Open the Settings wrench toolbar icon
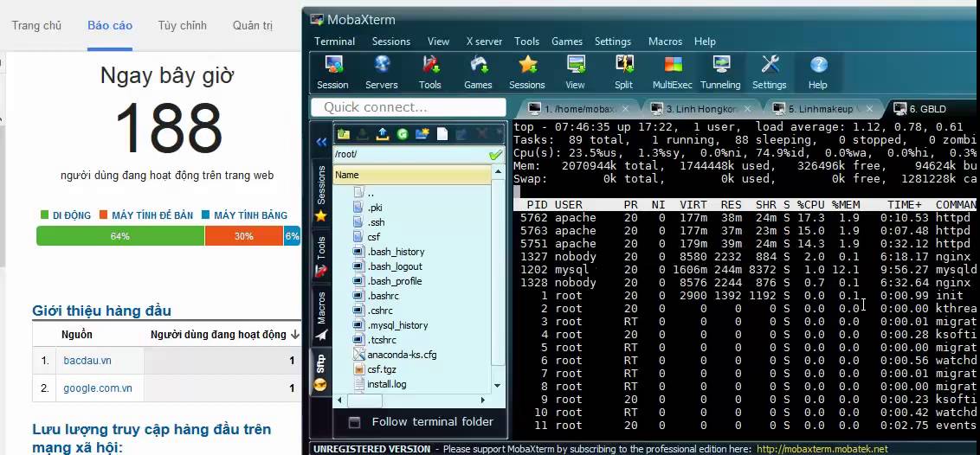The height and width of the screenshot is (455, 980). click(770, 73)
